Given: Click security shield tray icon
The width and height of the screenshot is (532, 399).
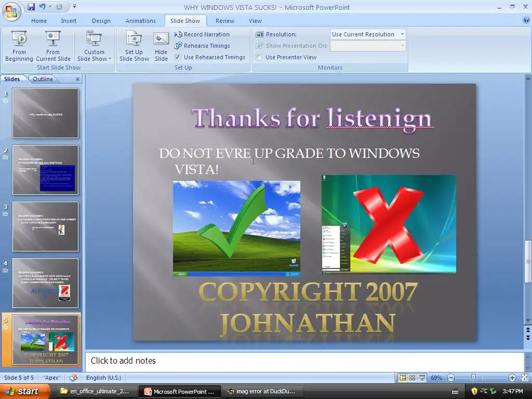Looking at the screenshot, I should coord(474,391).
